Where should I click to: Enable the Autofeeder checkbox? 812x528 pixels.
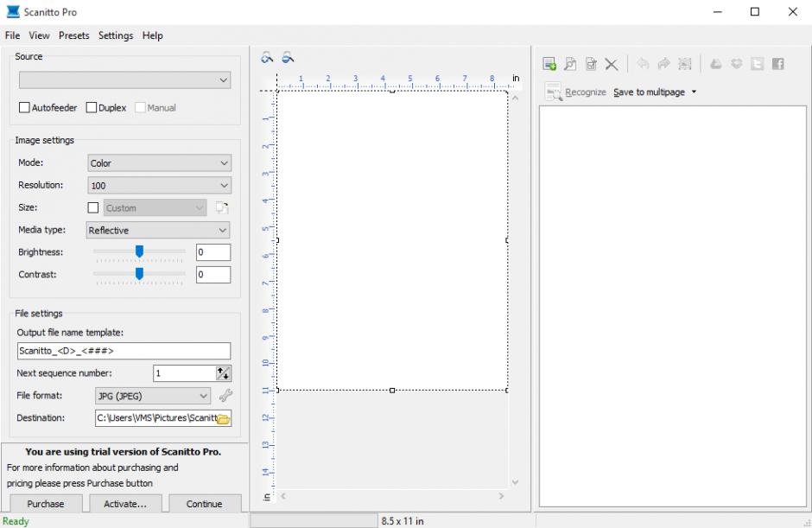click(24, 107)
